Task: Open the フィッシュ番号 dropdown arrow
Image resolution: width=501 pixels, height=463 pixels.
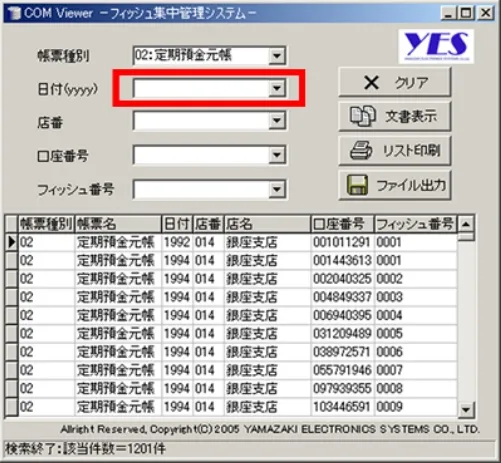Action: coord(277,190)
